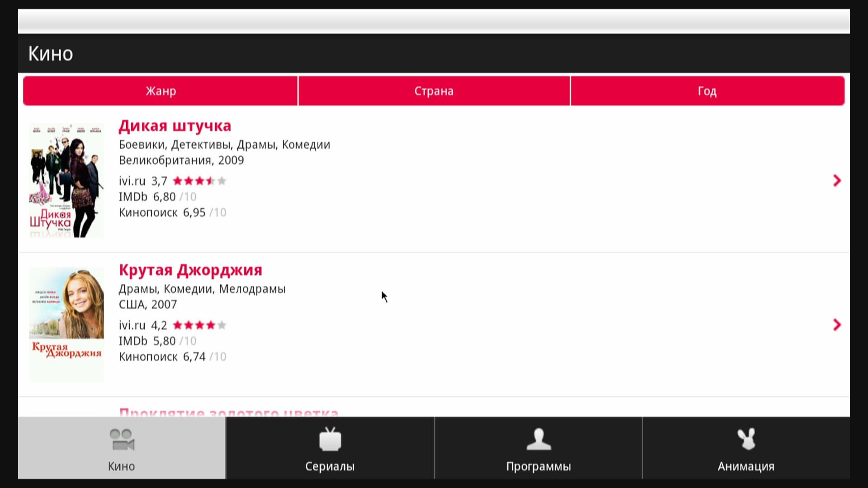Click the Дикая штучка movie poster
Screen dimensions: 868x488
click(x=66, y=181)
